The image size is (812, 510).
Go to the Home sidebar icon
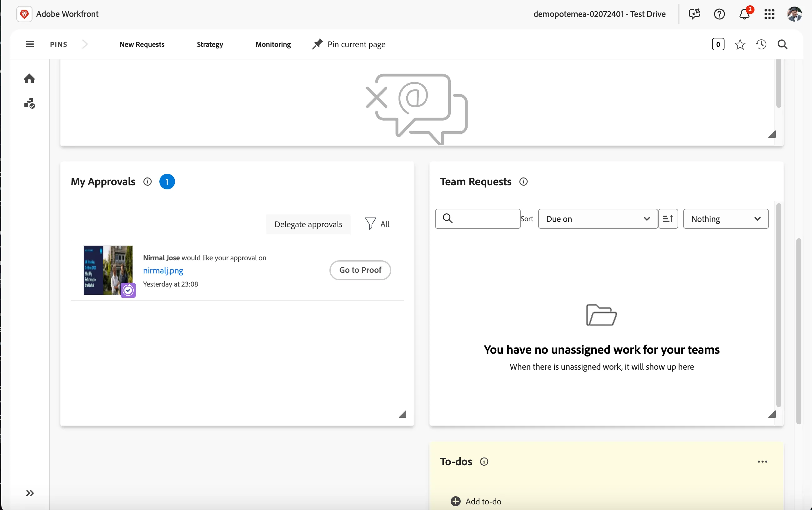29,78
